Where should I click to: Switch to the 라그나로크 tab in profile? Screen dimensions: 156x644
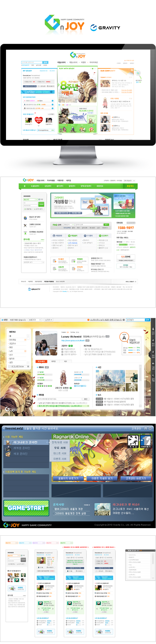click(41, 361)
